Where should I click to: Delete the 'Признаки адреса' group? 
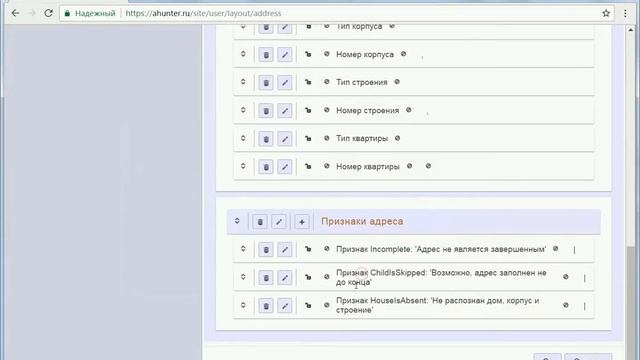260,222
